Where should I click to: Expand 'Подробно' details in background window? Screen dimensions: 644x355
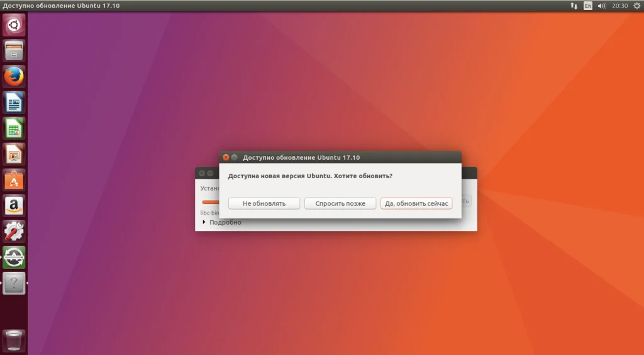(x=222, y=222)
